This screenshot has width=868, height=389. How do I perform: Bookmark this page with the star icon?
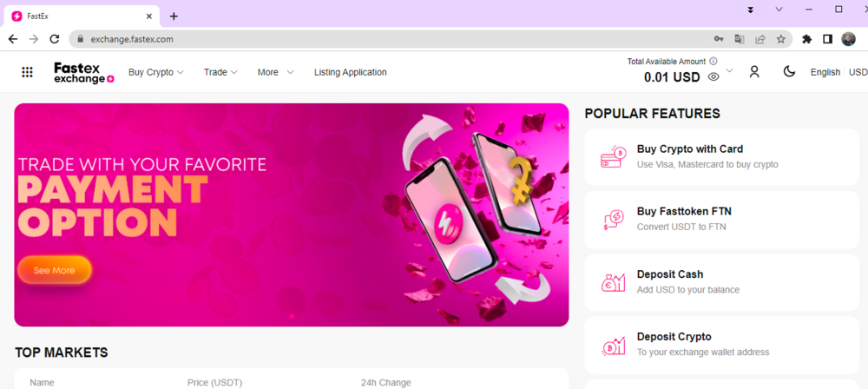point(780,39)
